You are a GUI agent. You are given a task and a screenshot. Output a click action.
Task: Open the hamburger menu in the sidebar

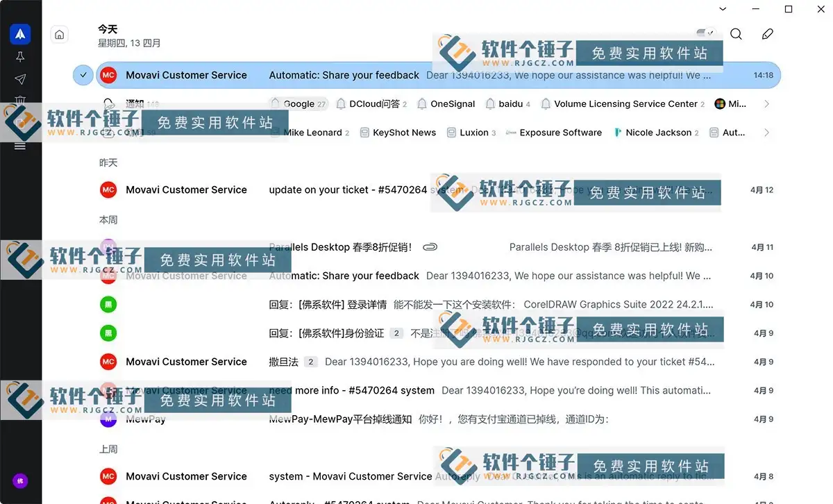tap(20, 146)
